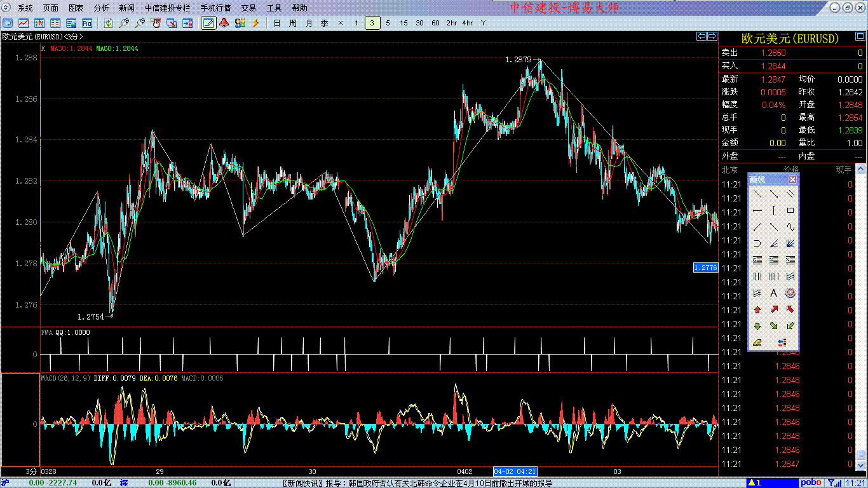The height and width of the screenshot is (488, 868).
Task: Switch chart to quarterly period 季
Action: tap(324, 23)
